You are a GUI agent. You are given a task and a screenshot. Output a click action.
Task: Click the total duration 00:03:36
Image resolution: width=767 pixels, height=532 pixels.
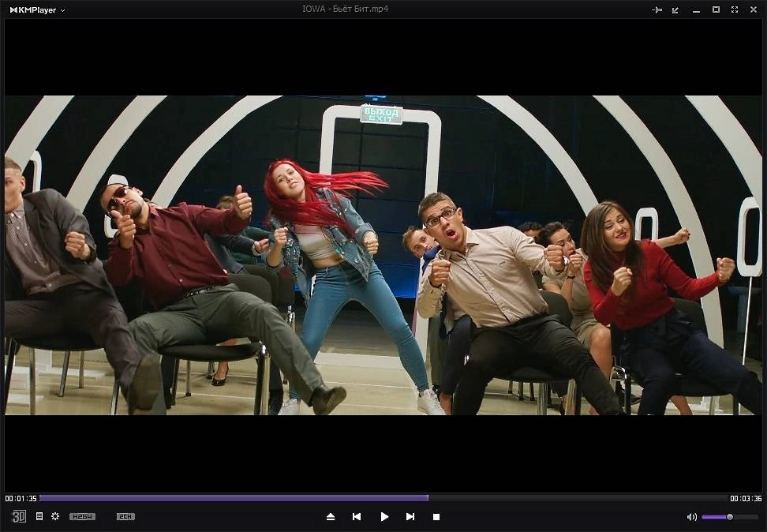[x=746, y=498]
